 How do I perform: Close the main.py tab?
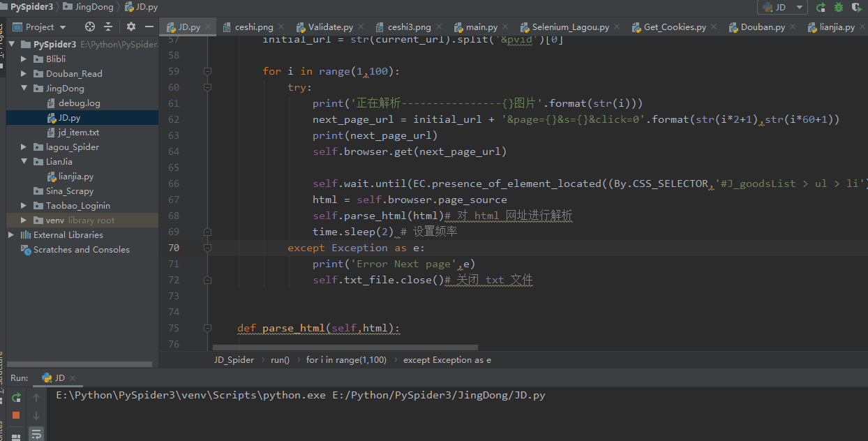pyautogui.click(x=505, y=27)
